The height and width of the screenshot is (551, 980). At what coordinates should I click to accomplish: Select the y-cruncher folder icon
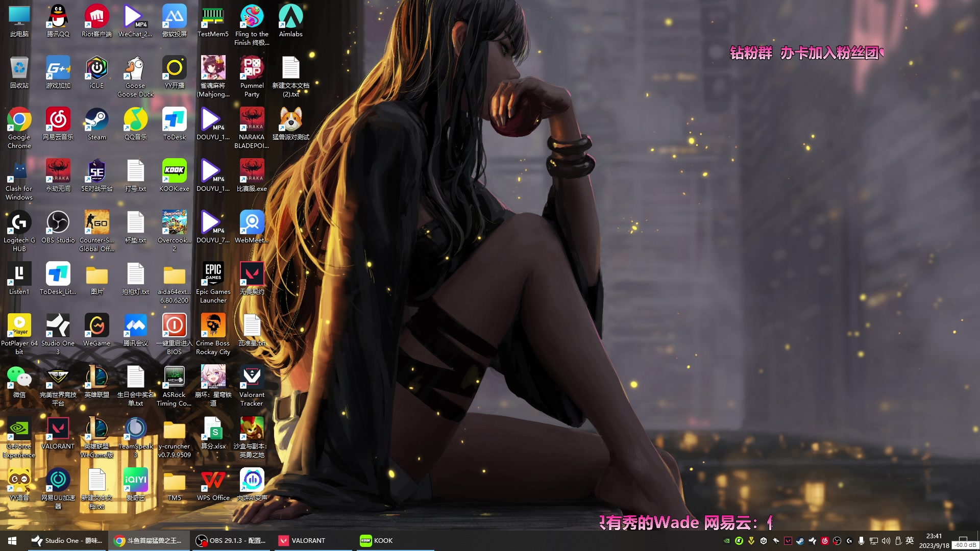175,437
